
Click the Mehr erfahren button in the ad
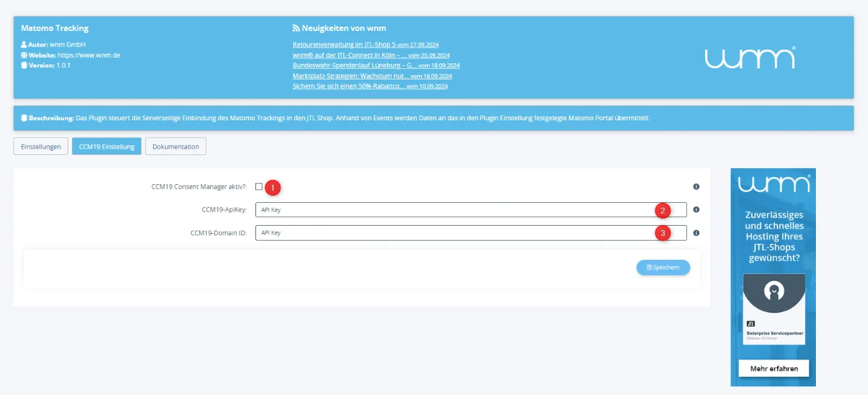coord(773,368)
